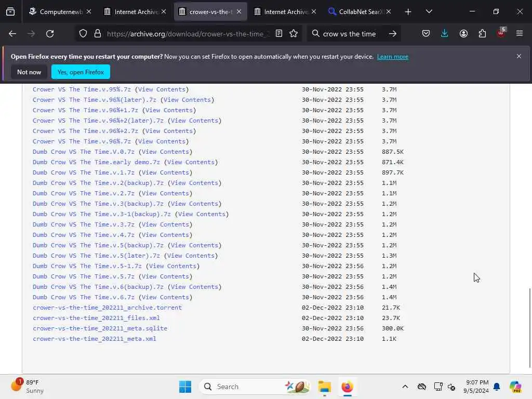This screenshot has width=532, height=399.
Task: Reload the current page
Action: 50,34
